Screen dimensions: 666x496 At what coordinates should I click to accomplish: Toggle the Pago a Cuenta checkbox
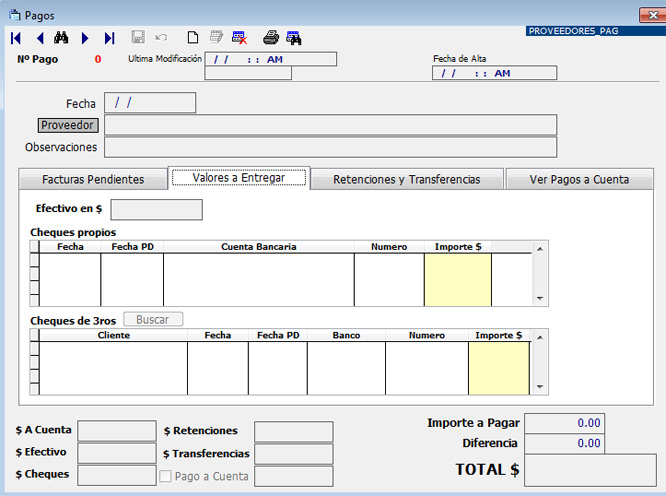[166, 477]
